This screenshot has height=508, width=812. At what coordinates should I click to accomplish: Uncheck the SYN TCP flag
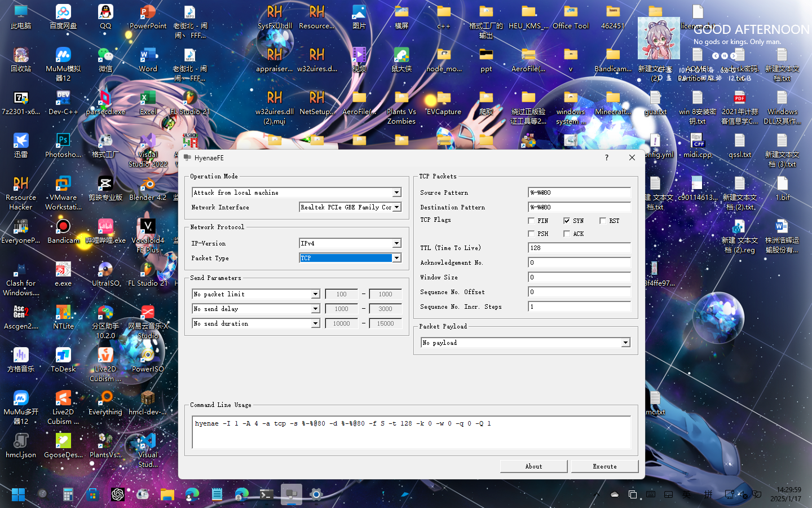(x=567, y=221)
